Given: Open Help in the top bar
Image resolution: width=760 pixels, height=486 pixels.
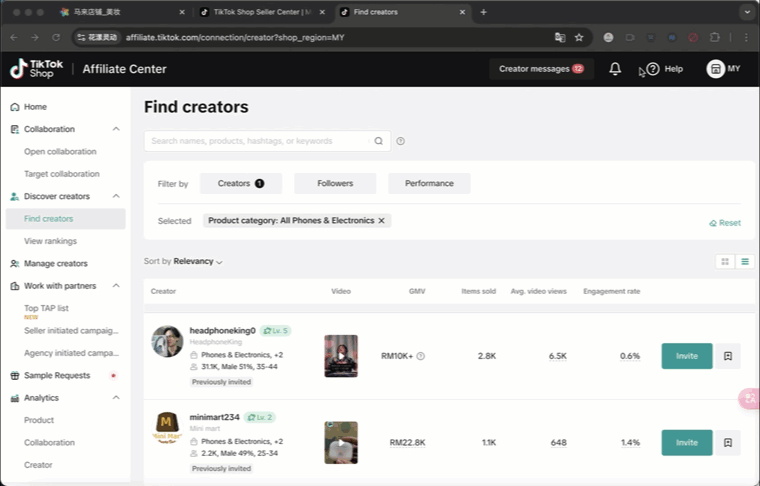Looking at the screenshot, I should 665,69.
